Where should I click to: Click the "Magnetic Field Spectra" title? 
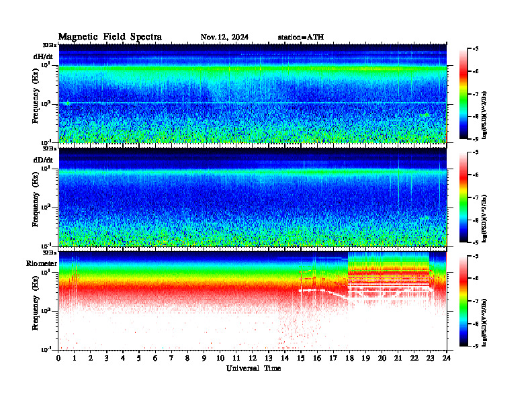pos(110,37)
